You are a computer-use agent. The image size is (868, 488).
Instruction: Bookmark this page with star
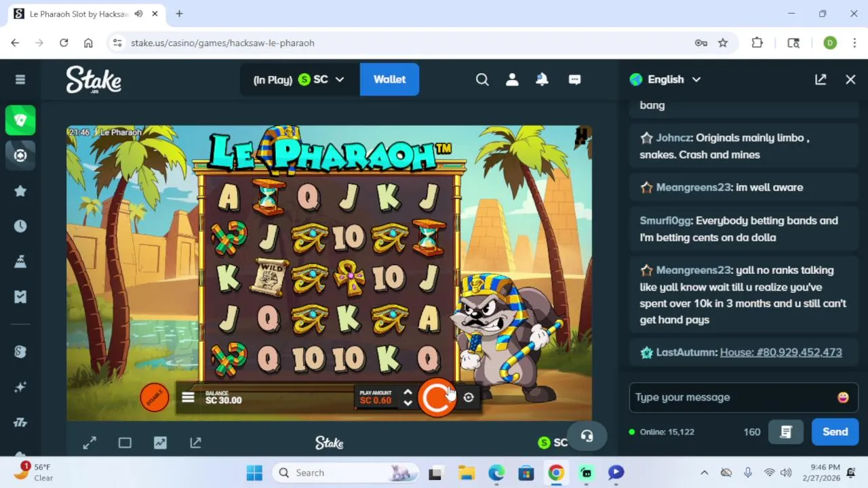click(x=723, y=43)
